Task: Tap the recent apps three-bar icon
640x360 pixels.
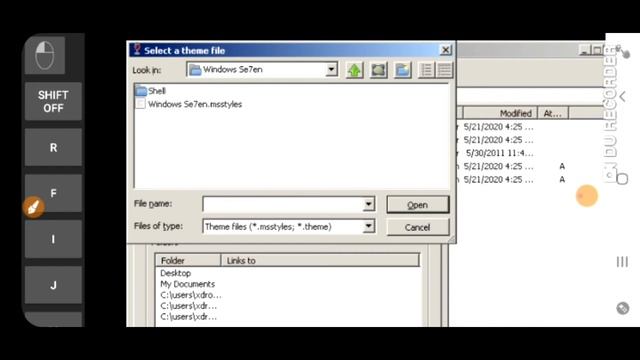Action: 622,262
